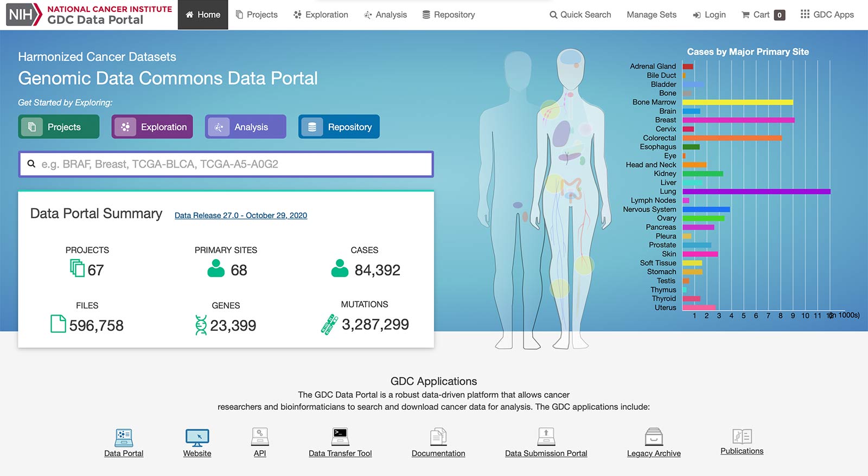The width and height of the screenshot is (868, 476).
Task: Click the Data Submission Portal icon
Action: [546, 436]
